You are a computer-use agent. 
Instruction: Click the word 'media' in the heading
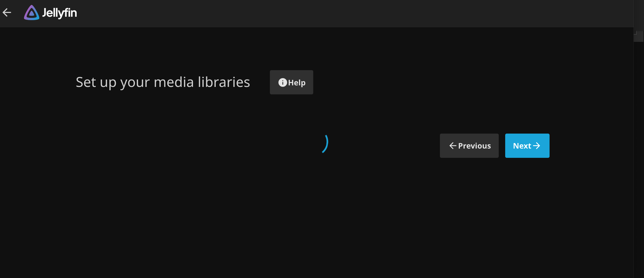pos(174,82)
